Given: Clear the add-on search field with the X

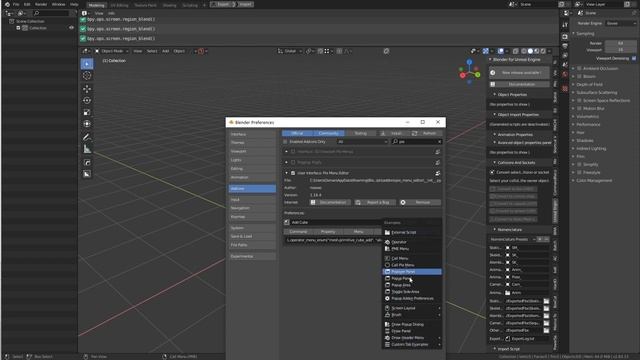Looking at the screenshot, I should 439,142.
